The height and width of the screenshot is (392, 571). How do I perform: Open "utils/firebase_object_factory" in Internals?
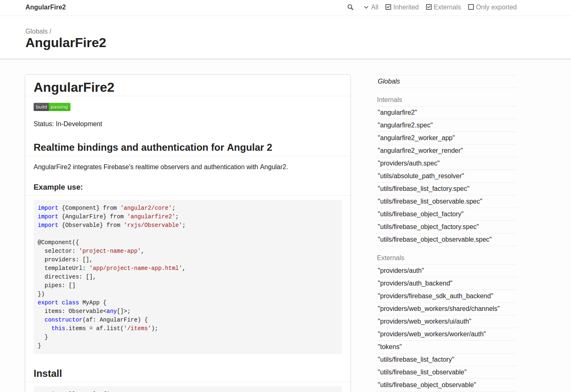pyautogui.click(x=446, y=214)
